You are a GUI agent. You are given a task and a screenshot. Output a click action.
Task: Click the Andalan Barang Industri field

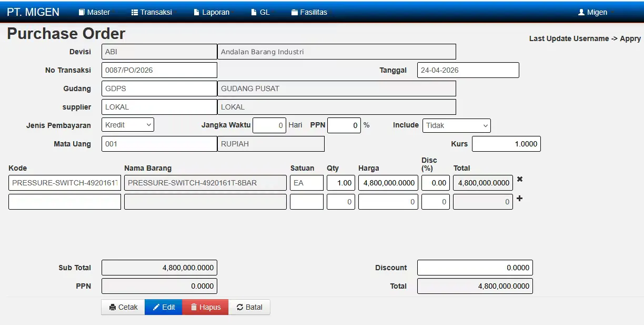[337, 52]
